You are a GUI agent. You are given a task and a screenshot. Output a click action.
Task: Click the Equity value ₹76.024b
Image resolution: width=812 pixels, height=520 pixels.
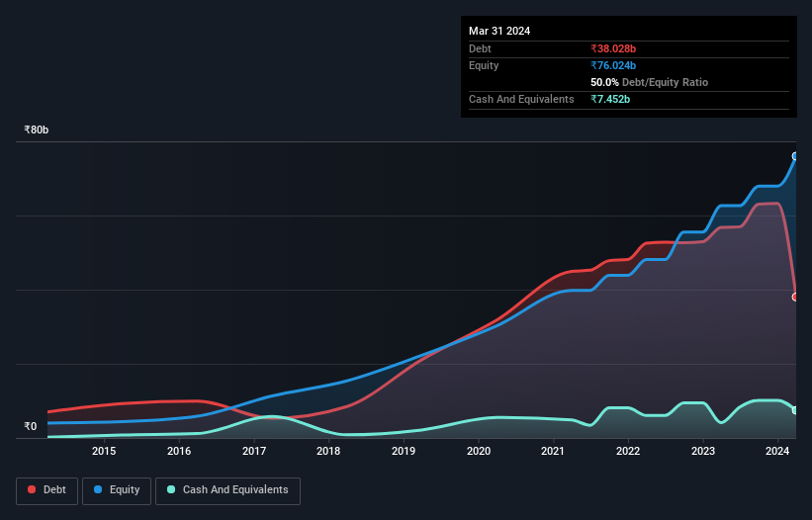point(613,65)
